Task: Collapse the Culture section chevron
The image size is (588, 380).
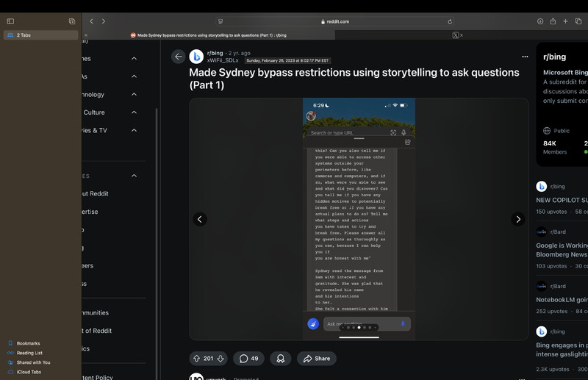Action: pos(134,112)
